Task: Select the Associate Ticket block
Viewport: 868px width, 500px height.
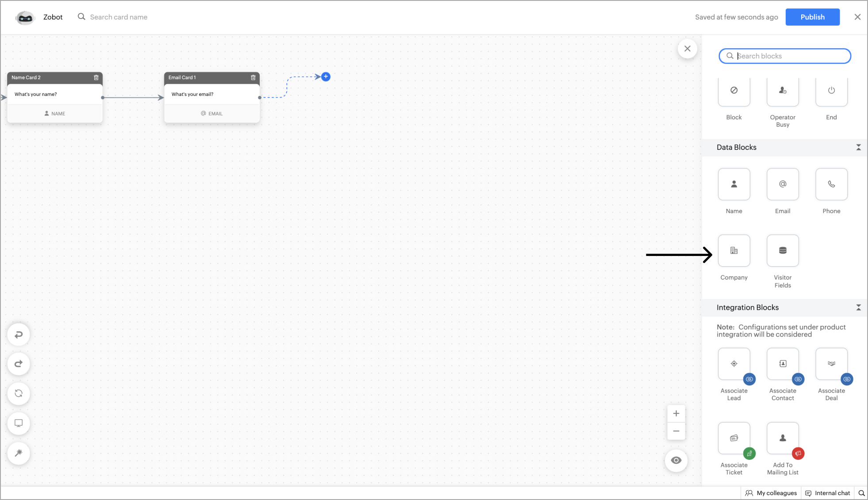Action: click(x=734, y=438)
